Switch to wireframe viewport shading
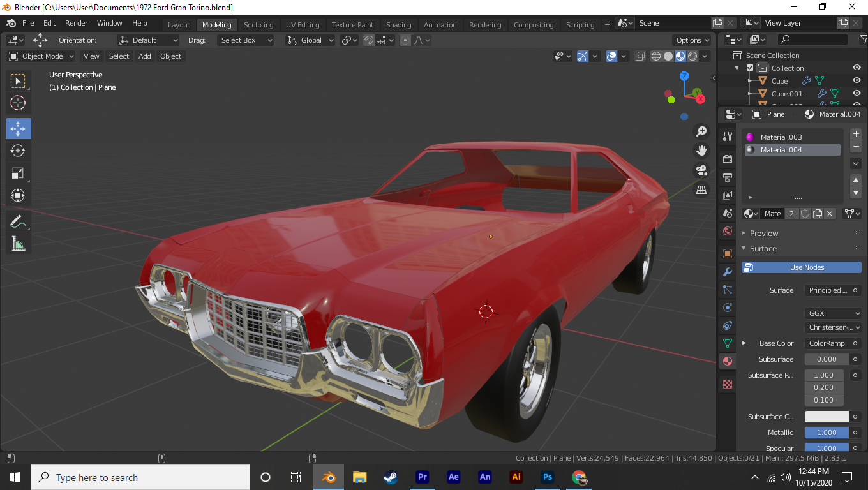This screenshot has height=490, width=868. pos(656,56)
